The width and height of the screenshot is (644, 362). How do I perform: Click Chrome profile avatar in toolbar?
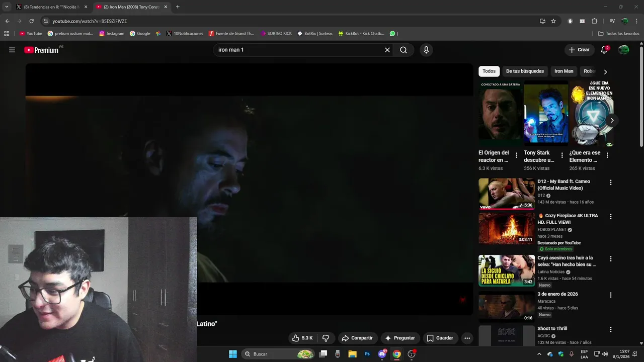[624, 21]
